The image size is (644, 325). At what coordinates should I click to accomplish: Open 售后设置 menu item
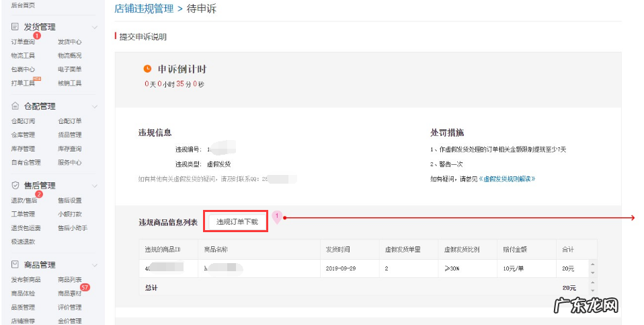70,201
